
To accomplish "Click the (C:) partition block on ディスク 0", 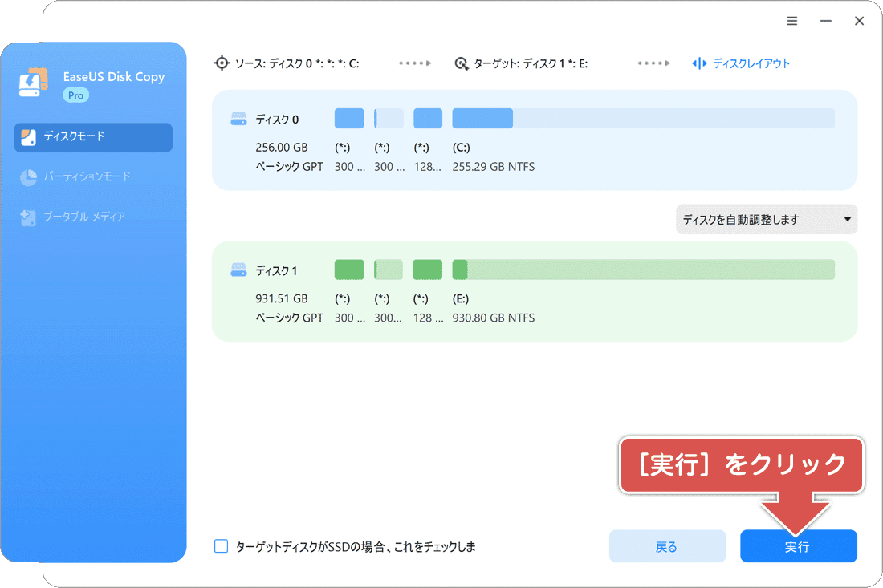I will [x=482, y=118].
